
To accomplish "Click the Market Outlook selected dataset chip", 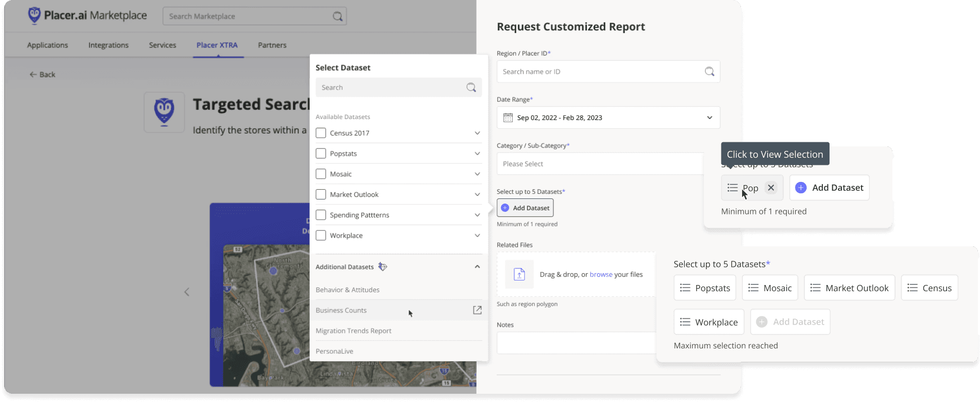I will point(849,288).
